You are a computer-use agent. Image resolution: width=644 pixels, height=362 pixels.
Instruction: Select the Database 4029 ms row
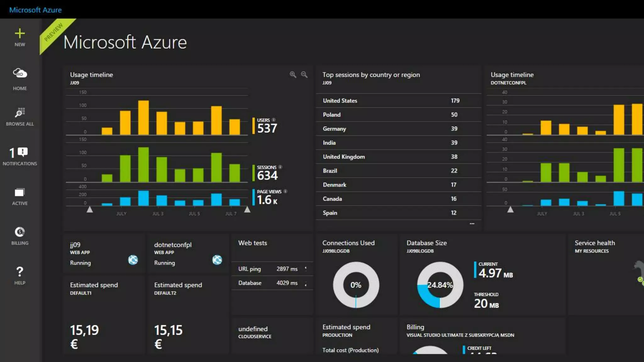pyautogui.click(x=272, y=283)
